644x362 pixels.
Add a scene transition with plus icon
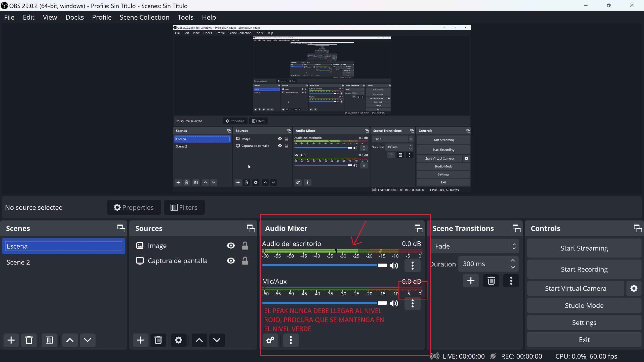[471, 281]
